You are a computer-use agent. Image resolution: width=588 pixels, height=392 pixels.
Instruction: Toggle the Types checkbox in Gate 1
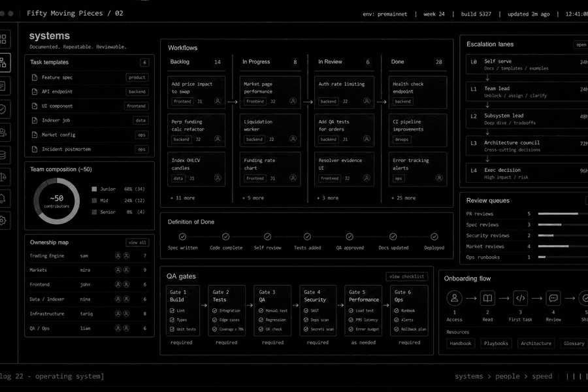(x=172, y=320)
